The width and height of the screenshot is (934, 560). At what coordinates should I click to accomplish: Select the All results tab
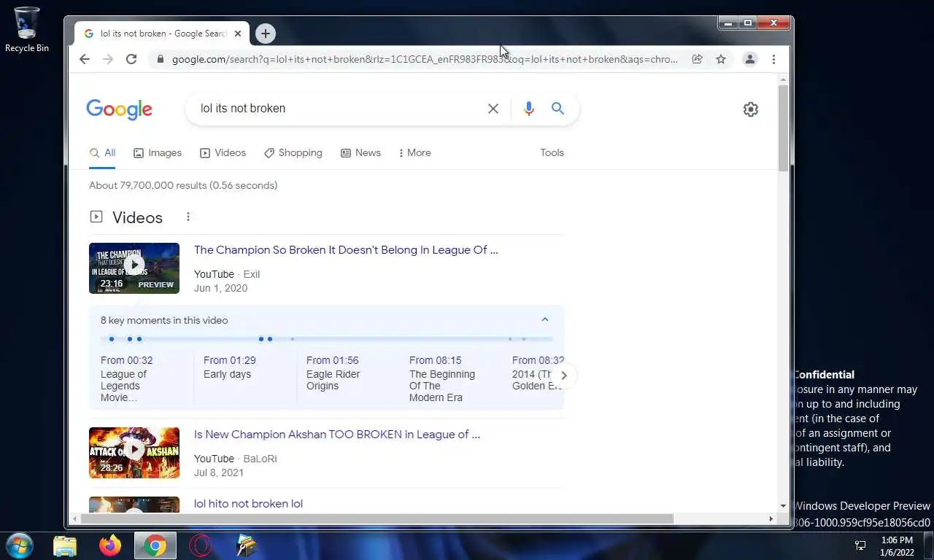pyautogui.click(x=103, y=153)
